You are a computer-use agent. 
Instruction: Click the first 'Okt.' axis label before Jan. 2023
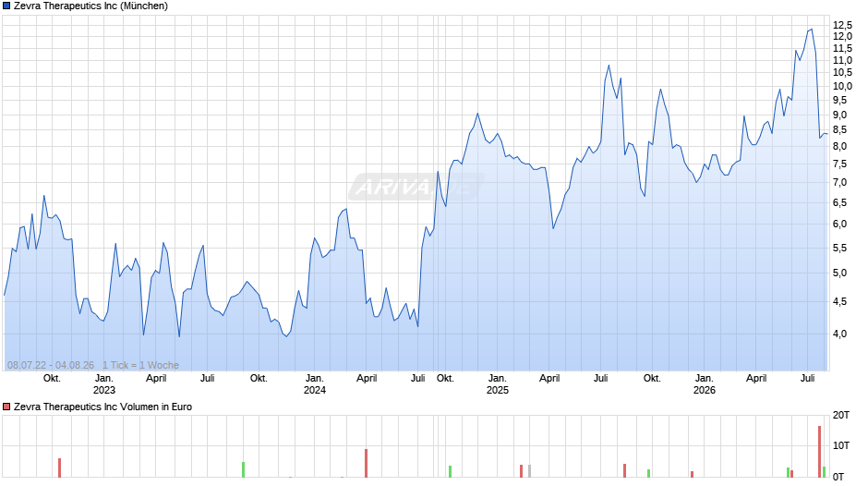click(x=52, y=379)
